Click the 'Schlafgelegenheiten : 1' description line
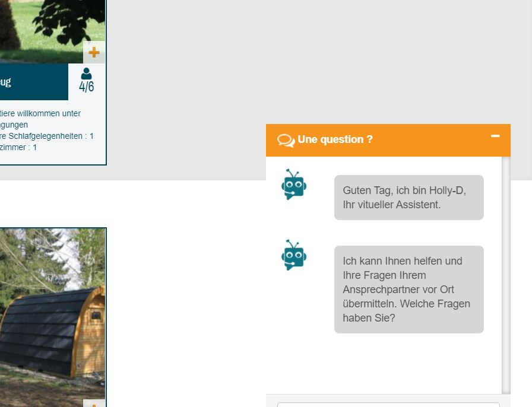Viewport: 532px width, 407px height. click(46, 136)
